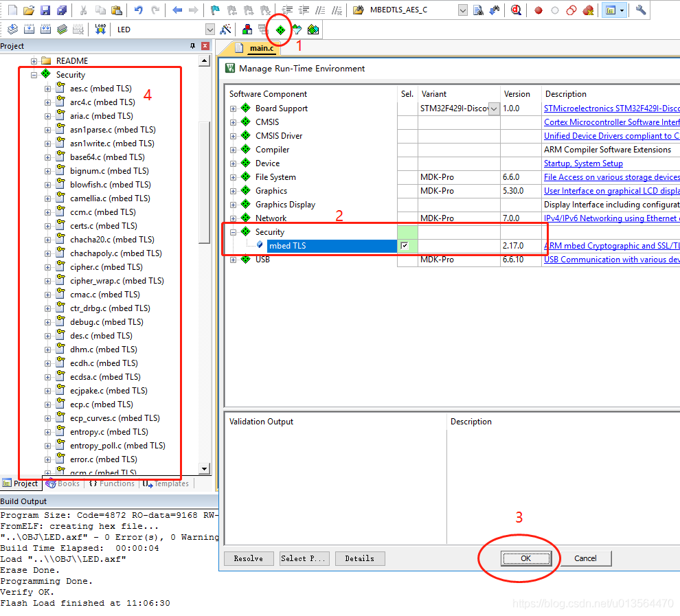This screenshot has height=616, width=680.
Task: Build the target files icon
Action: 29,29
